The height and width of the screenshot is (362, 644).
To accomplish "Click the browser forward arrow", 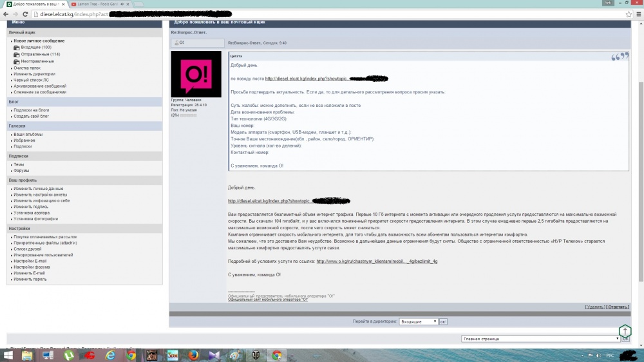I will click(x=15, y=14).
